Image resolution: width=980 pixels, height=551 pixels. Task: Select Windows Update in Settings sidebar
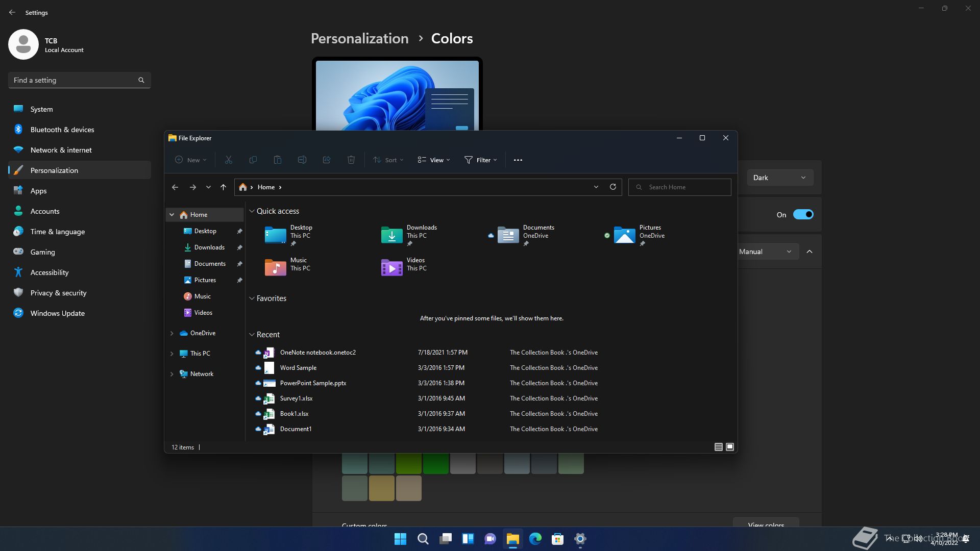click(x=80, y=313)
